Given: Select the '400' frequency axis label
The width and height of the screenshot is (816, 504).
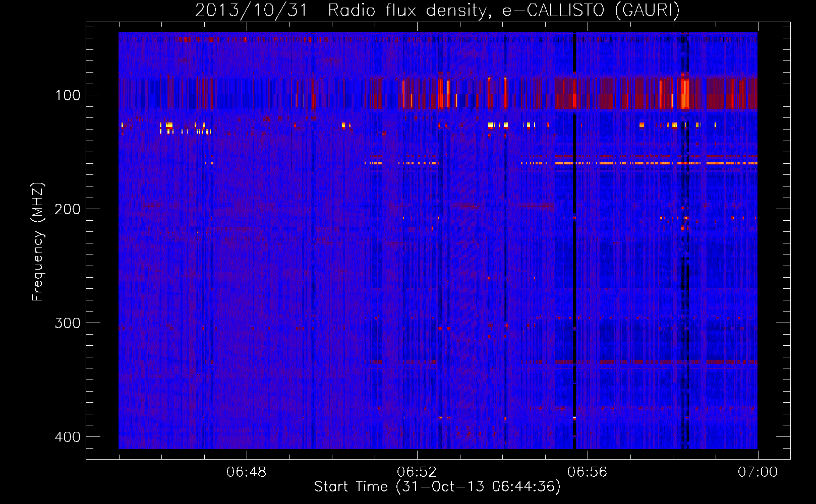Looking at the screenshot, I should pyautogui.click(x=68, y=437).
